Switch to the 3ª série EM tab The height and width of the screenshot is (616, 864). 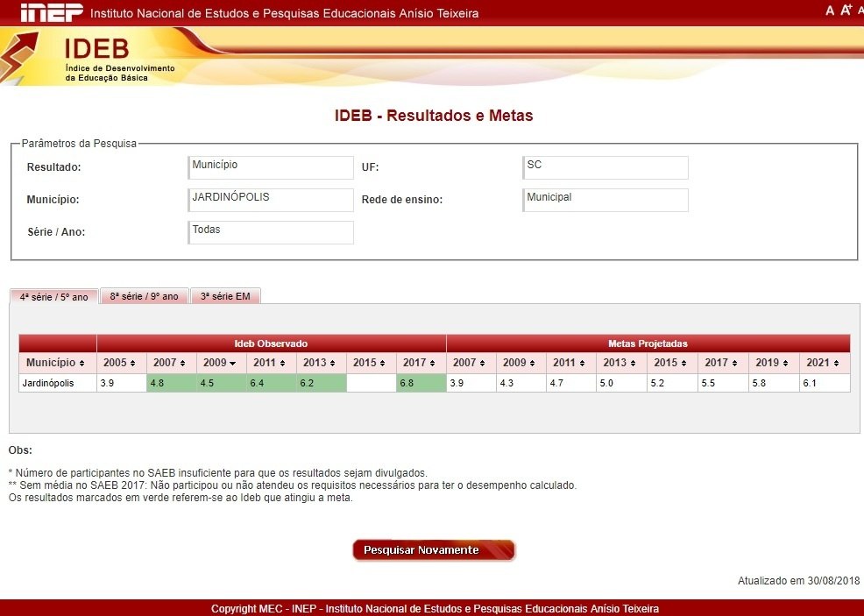click(225, 296)
